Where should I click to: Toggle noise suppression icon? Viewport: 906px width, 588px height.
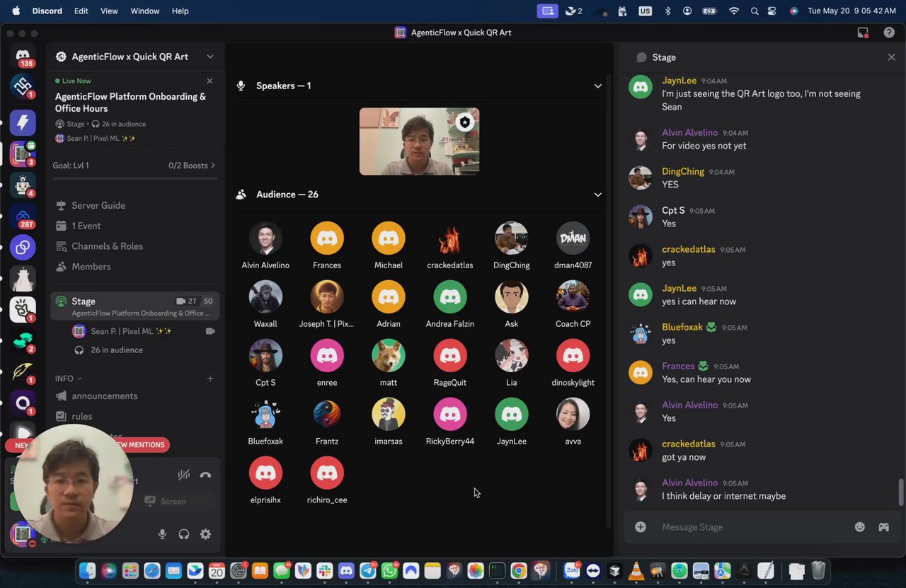click(184, 475)
